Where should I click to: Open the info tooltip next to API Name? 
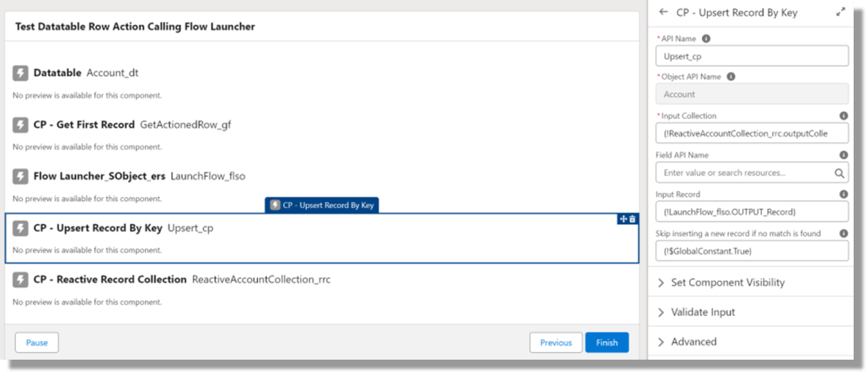(706, 38)
